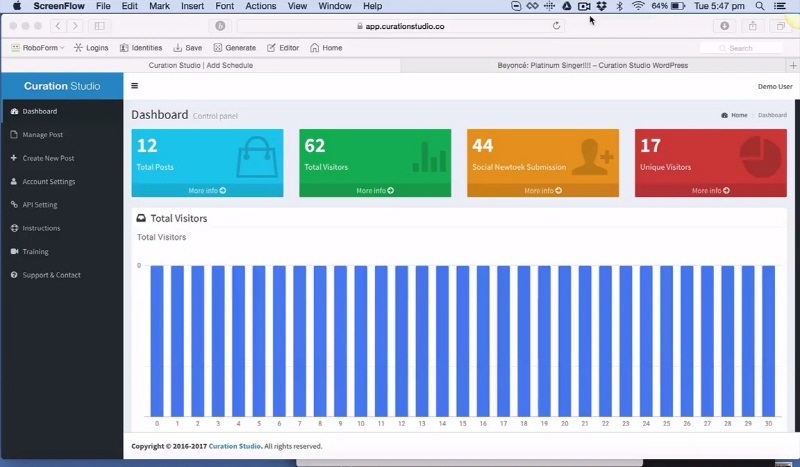The image size is (800, 467).
Task: Click Save in the RoboForm toolbar
Action: (x=188, y=48)
